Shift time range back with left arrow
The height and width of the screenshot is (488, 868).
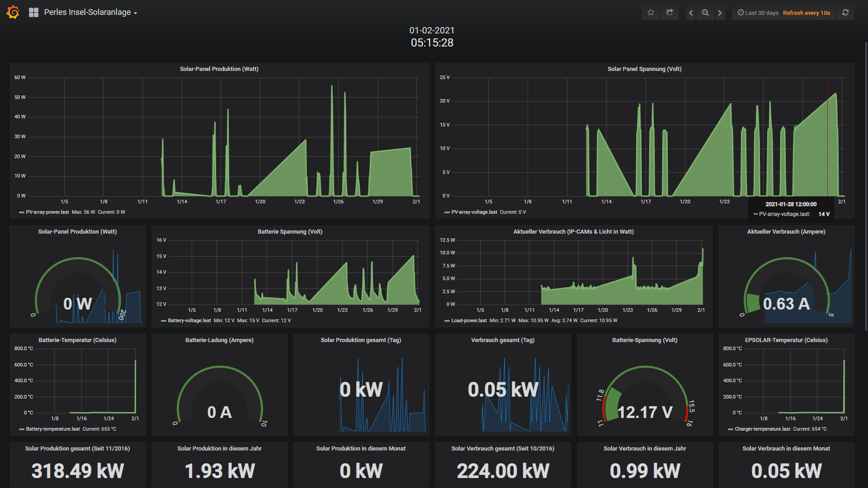pos(691,13)
